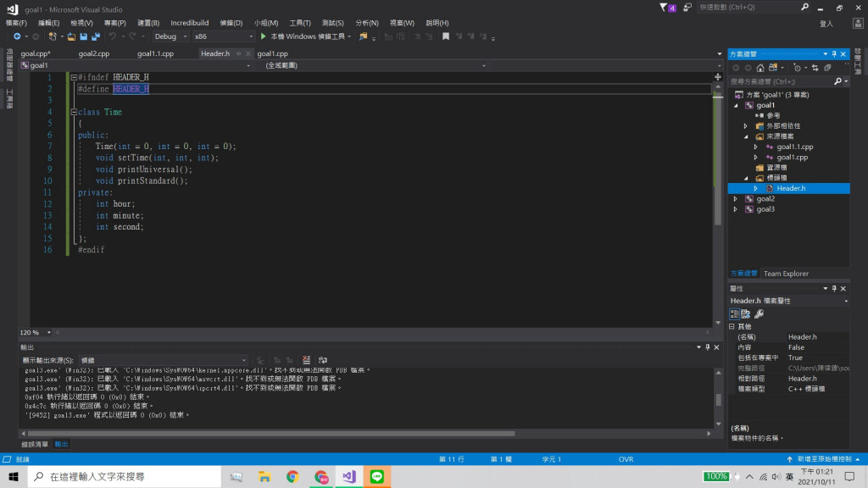The width and height of the screenshot is (868, 488).
Task: Click 新增至原始檔控制 in status bar
Action: coord(824,459)
